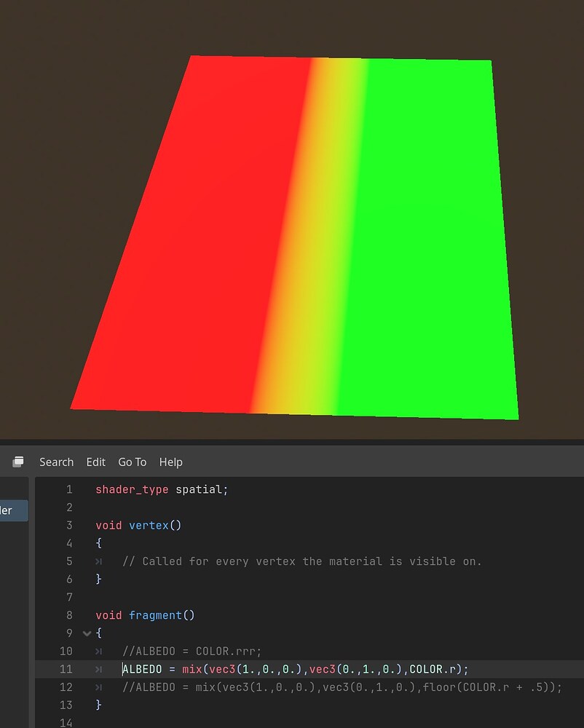Click the void vertex() function header
The image size is (584, 728).
click(x=138, y=525)
